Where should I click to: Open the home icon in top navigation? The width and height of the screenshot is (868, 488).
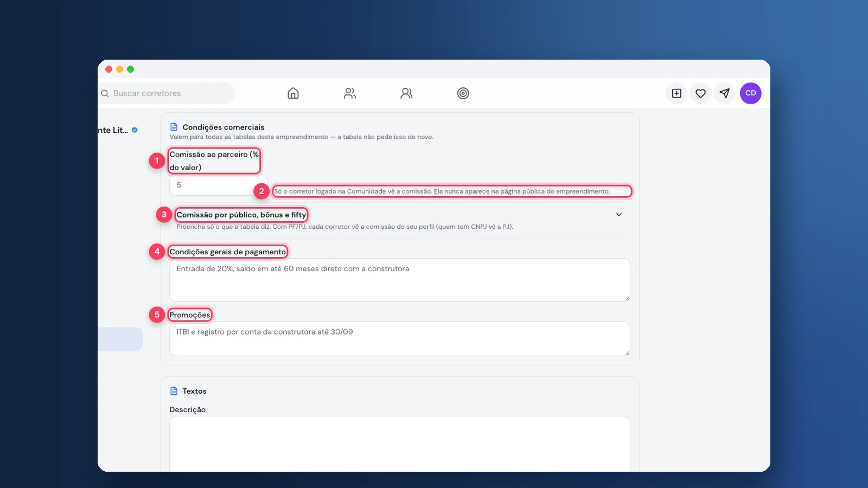pos(293,93)
